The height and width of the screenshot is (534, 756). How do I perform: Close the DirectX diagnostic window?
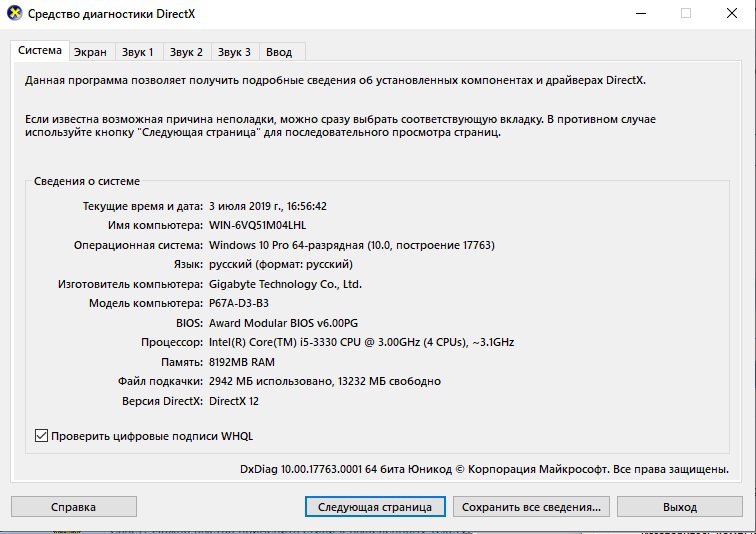[732, 13]
